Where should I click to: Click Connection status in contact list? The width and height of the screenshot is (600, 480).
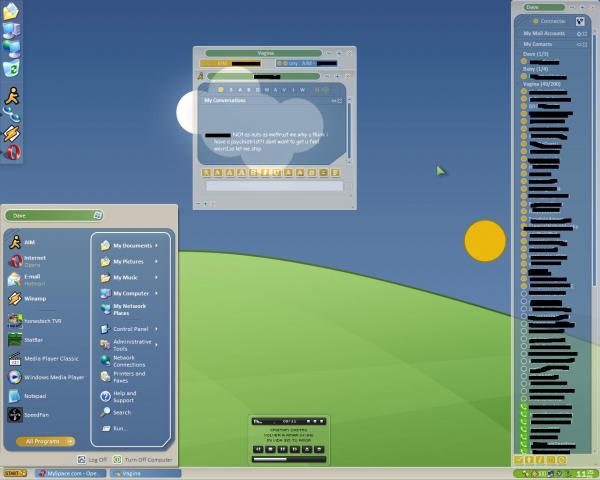click(x=549, y=21)
